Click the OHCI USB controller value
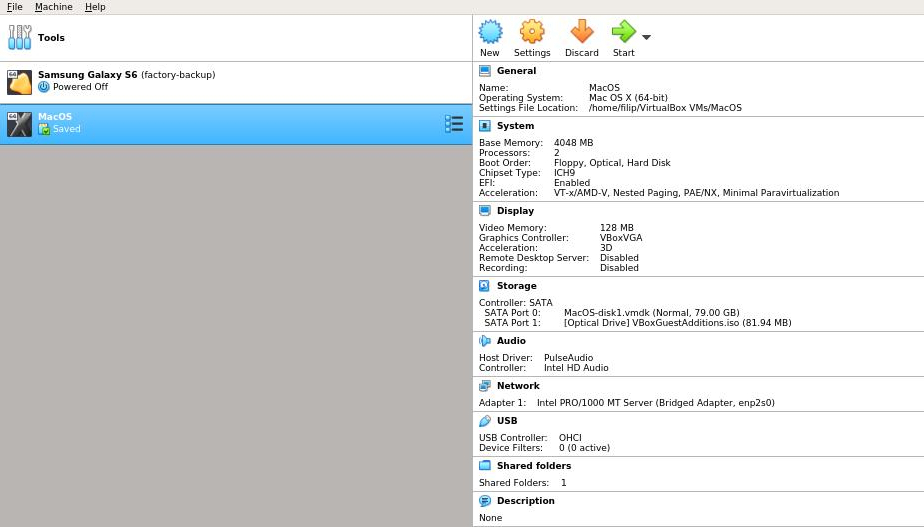924x527 pixels. click(570, 437)
